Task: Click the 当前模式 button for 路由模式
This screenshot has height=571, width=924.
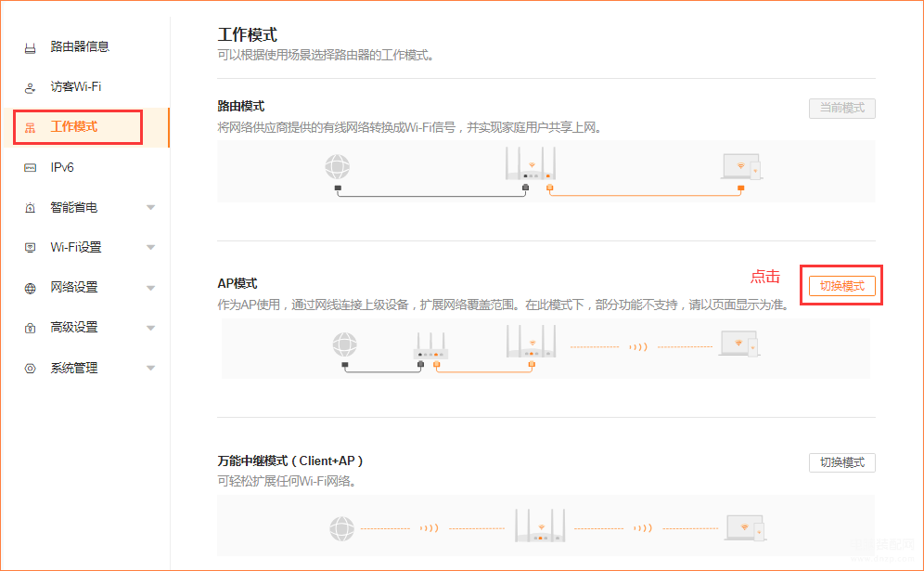Action: pyautogui.click(x=842, y=109)
